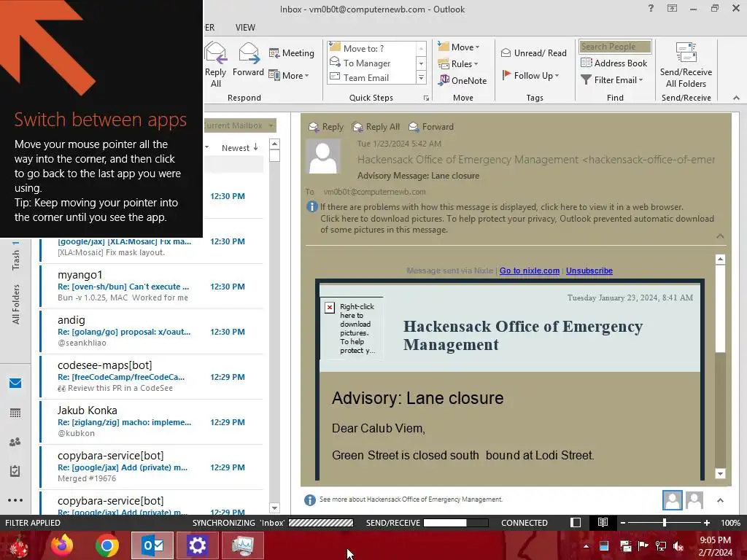Open the Follow Up flag dropdown
The image size is (747, 560).
[x=531, y=75]
